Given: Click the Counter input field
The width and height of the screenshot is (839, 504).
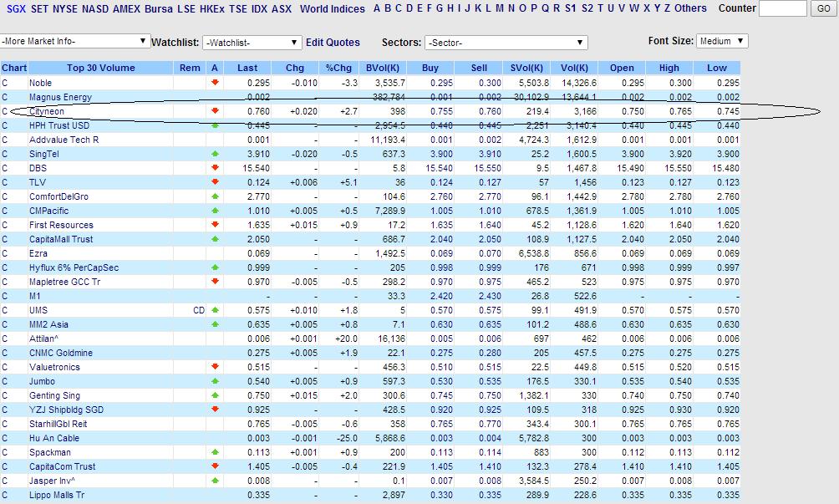Looking at the screenshot, I should tap(782, 8).
